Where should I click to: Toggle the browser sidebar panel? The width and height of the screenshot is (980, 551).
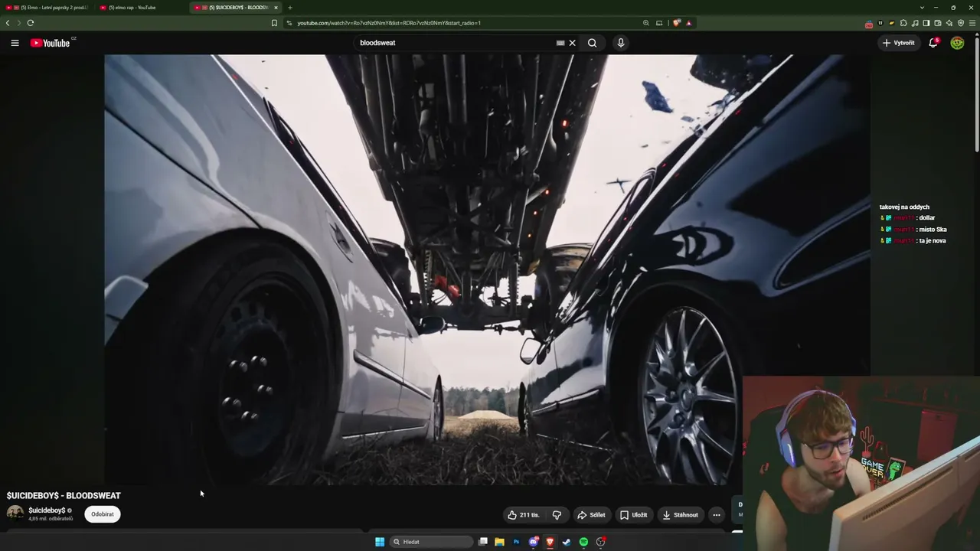point(926,23)
